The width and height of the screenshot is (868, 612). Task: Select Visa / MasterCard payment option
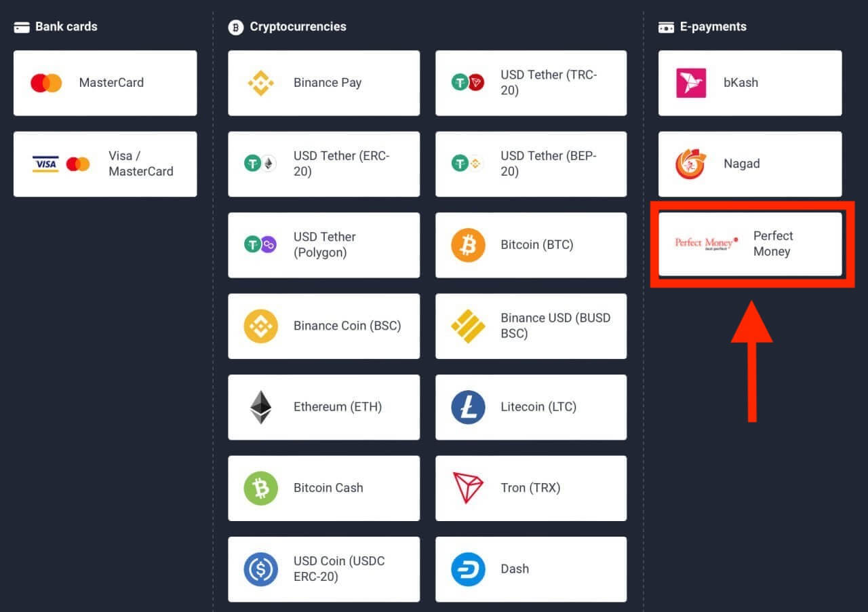pyautogui.click(x=105, y=164)
